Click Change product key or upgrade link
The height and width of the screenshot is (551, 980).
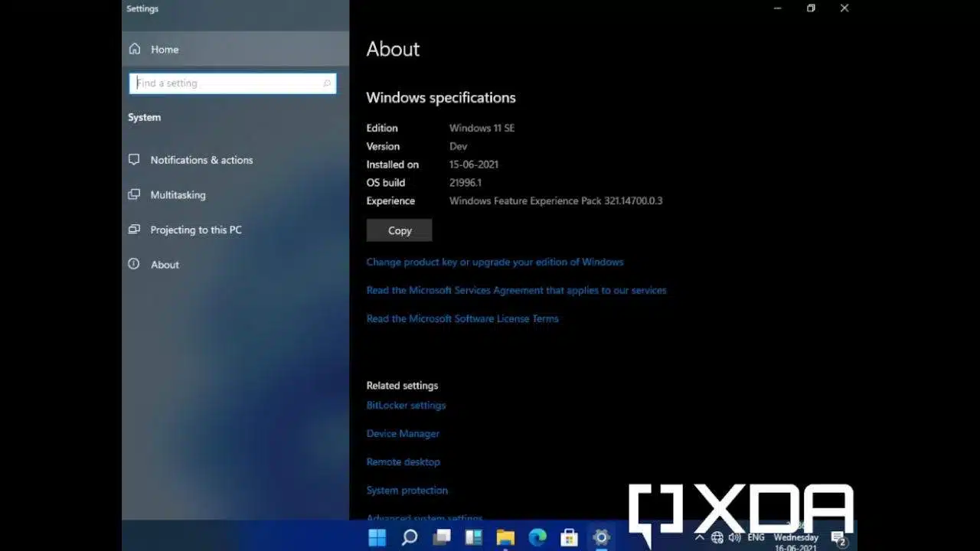click(495, 262)
